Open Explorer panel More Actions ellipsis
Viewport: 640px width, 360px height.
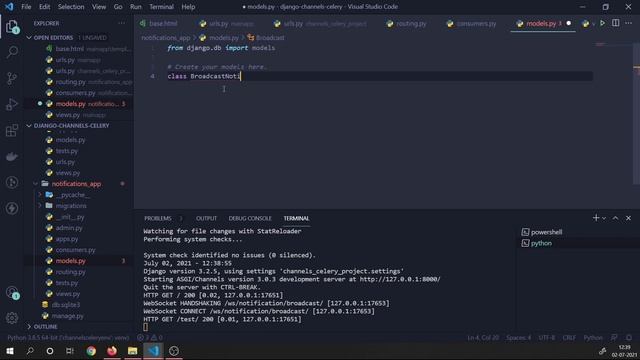[122, 23]
